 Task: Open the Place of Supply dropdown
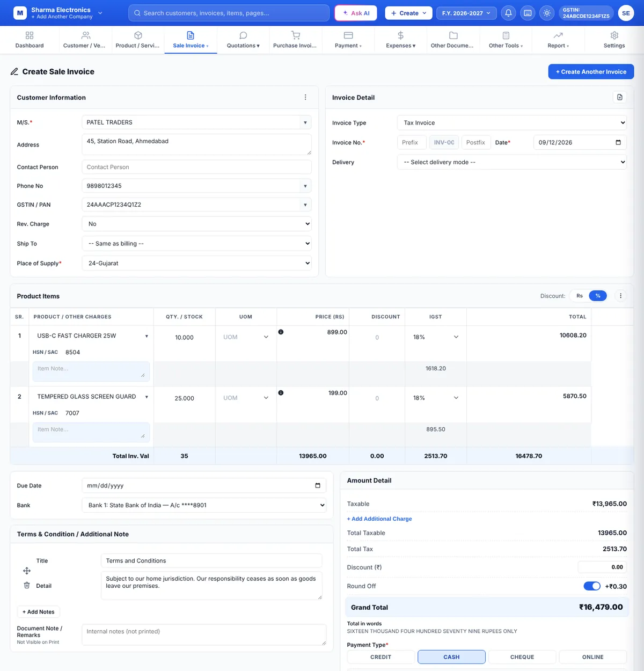(196, 263)
